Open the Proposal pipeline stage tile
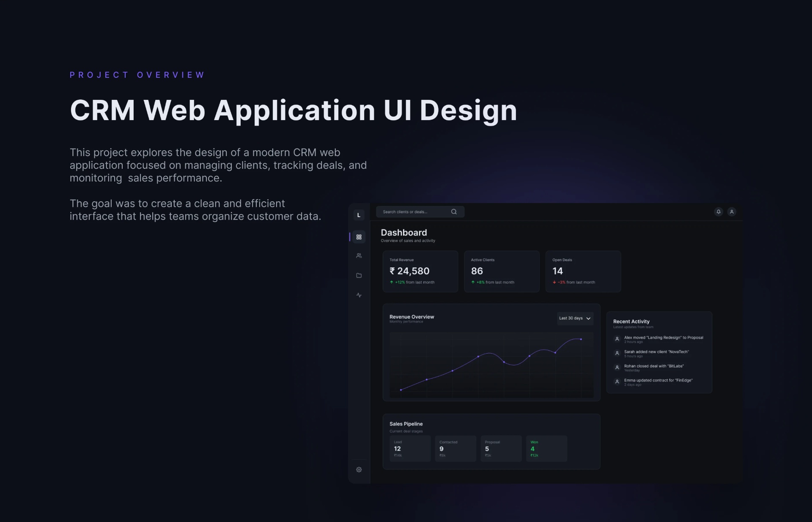The width and height of the screenshot is (812, 522). (x=501, y=448)
